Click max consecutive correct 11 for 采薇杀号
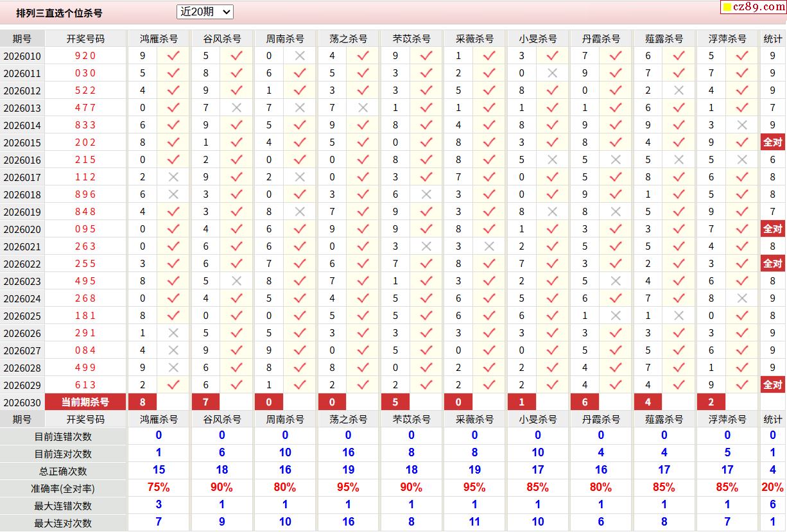The image size is (787, 532). point(474,522)
